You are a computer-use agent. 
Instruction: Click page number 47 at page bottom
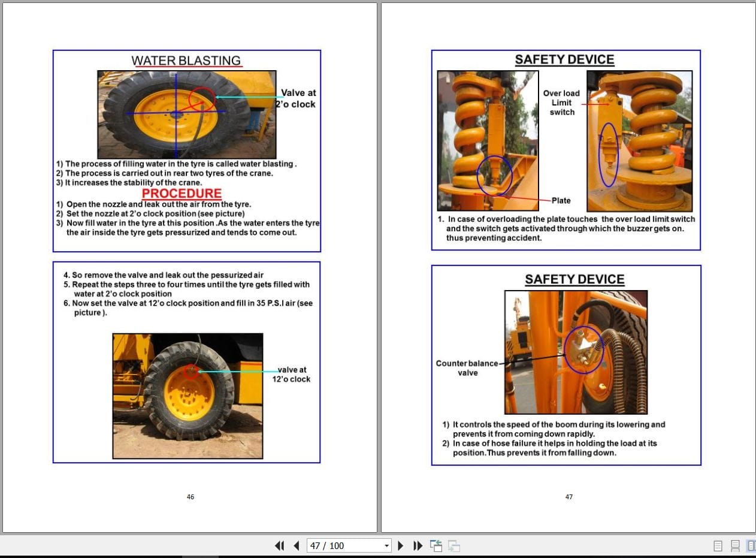coord(569,497)
